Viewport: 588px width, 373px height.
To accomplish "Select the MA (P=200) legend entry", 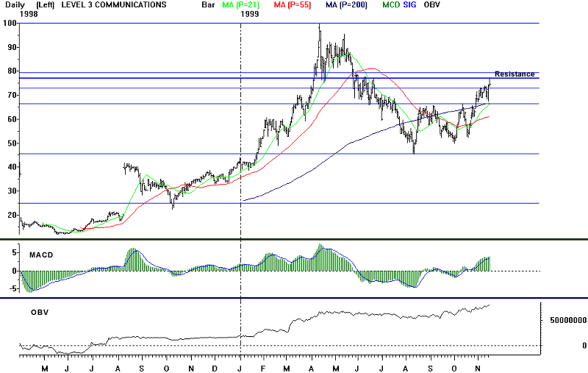I will coord(346,5).
